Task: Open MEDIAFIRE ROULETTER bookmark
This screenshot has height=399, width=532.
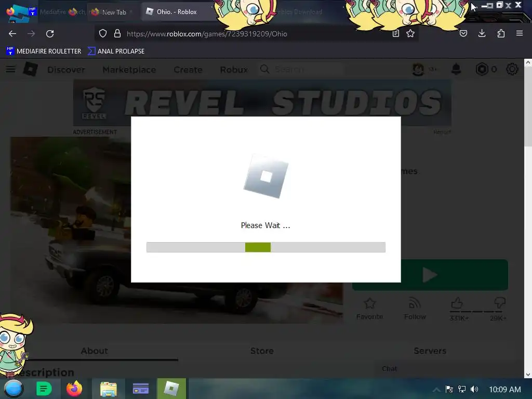Action: [x=44, y=51]
